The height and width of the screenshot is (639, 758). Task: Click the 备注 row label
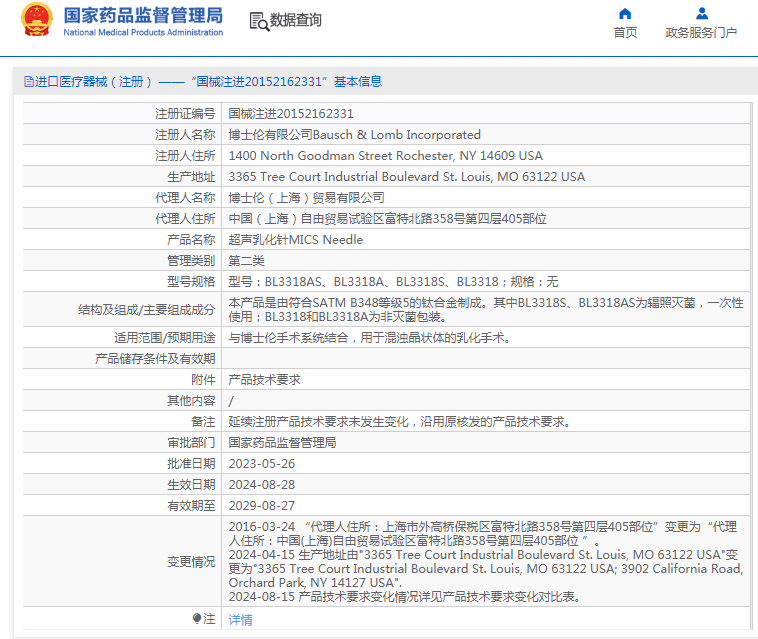203,421
